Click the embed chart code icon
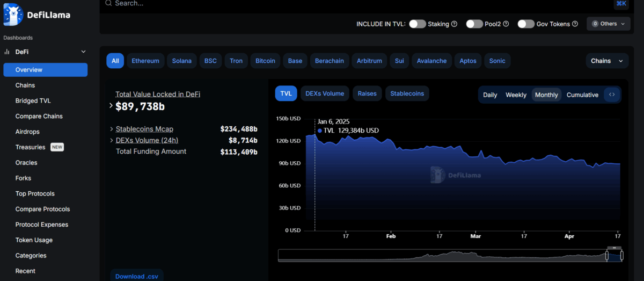 [x=612, y=95]
